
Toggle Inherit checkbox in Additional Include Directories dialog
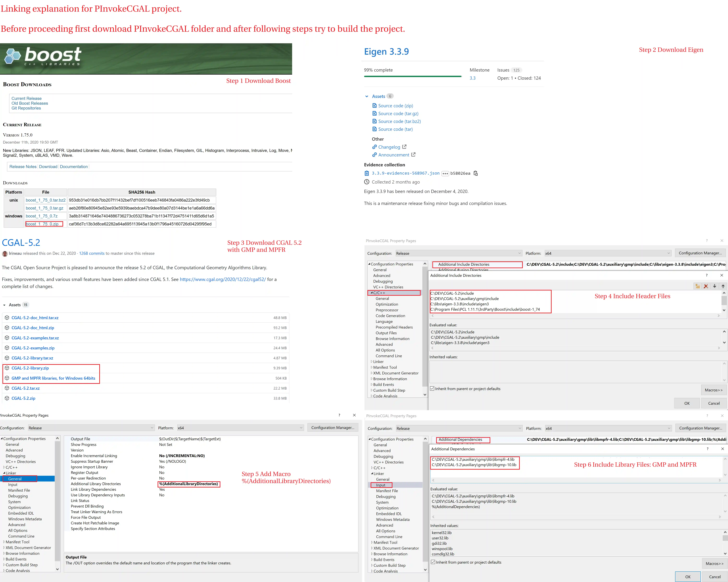(x=432, y=389)
